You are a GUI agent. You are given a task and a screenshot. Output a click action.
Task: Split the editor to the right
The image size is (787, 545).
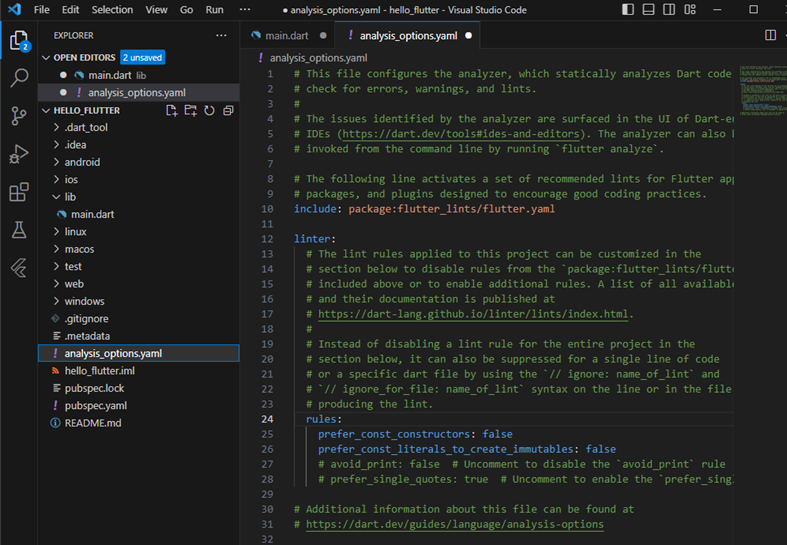click(770, 35)
